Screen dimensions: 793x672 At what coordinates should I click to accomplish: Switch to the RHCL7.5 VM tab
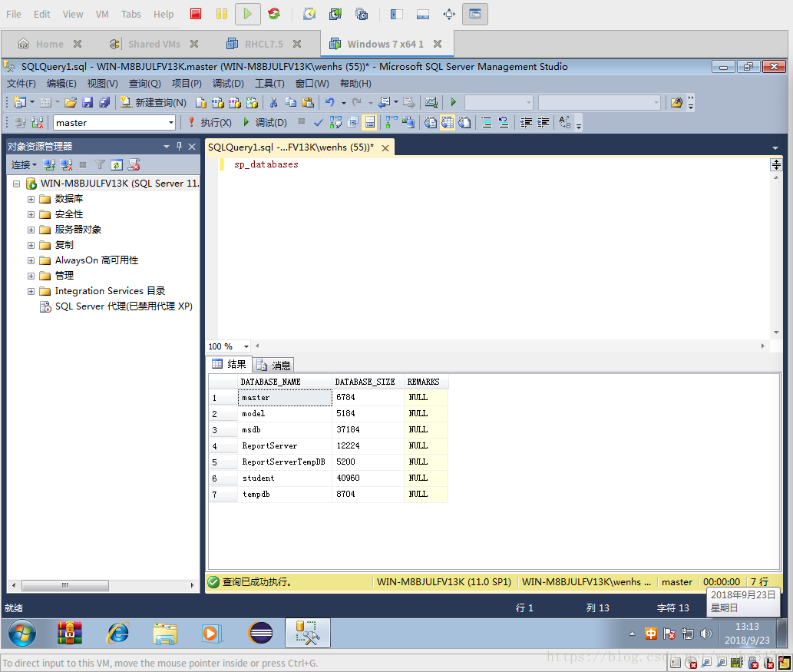[x=263, y=44]
